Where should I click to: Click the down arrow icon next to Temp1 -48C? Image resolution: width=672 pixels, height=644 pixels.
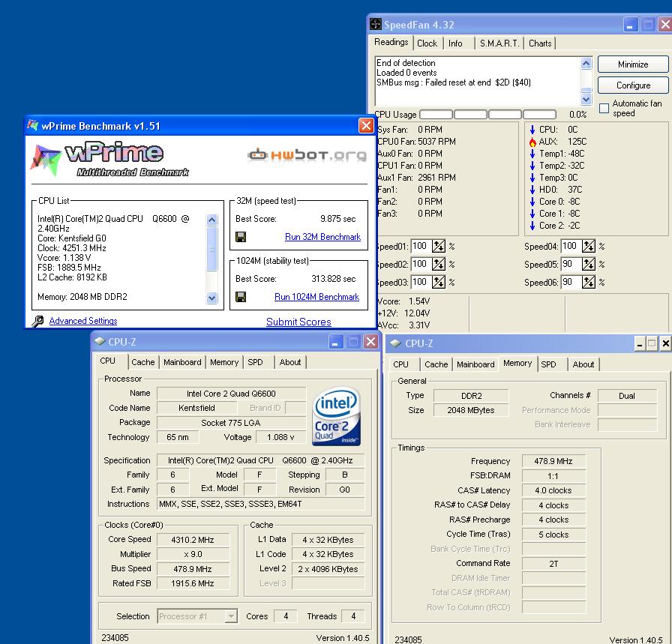[532, 154]
